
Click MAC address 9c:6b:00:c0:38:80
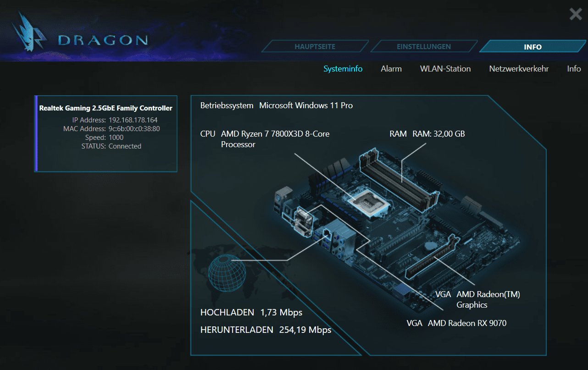pyautogui.click(x=134, y=129)
